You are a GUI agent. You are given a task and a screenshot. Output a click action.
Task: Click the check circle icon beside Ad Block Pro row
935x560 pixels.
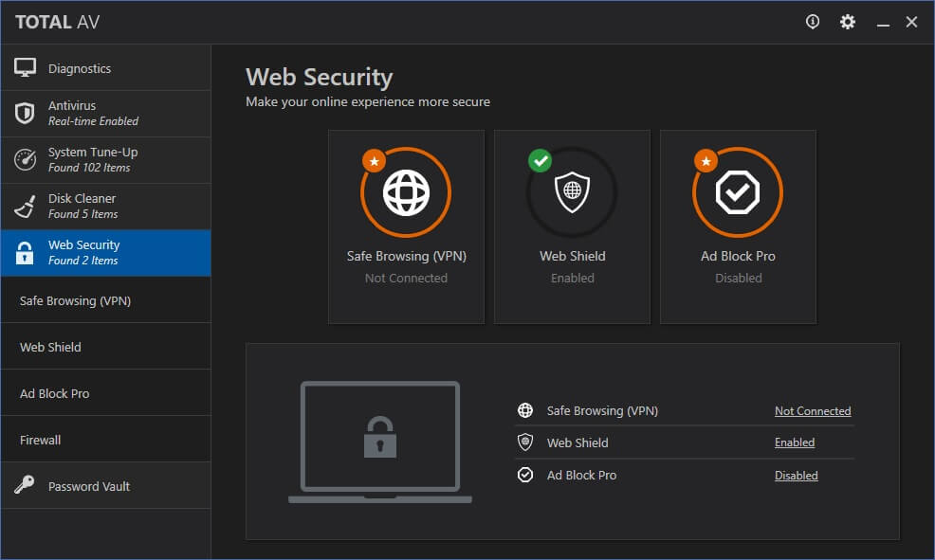pyautogui.click(x=525, y=475)
